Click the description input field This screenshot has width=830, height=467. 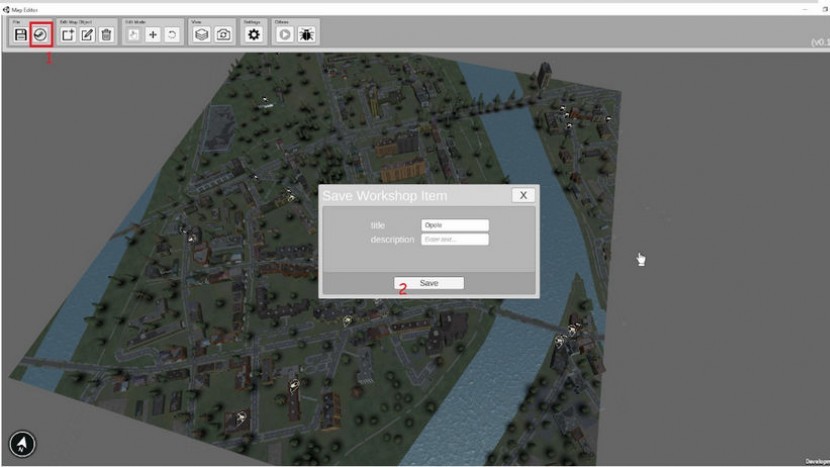pos(455,240)
